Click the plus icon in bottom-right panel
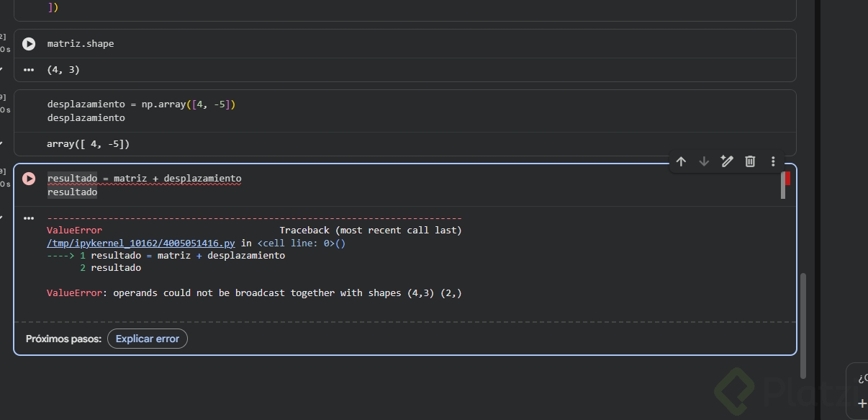The height and width of the screenshot is (420, 868). point(862,403)
